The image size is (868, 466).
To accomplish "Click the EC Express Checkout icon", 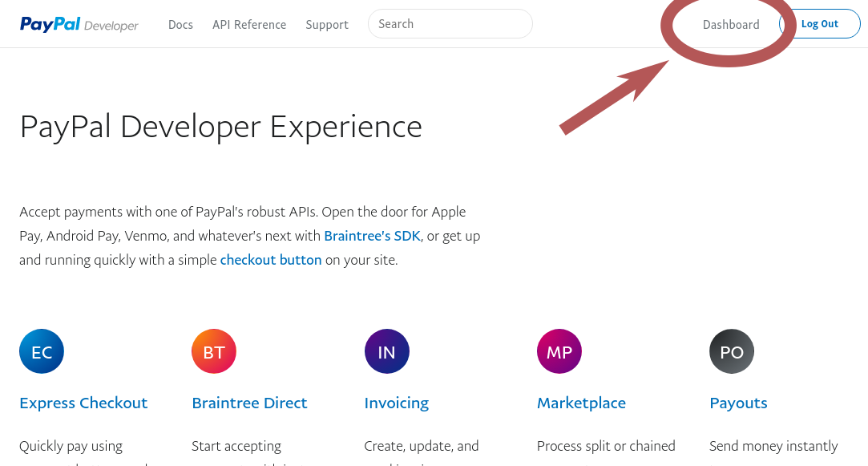I will (42, 351).
